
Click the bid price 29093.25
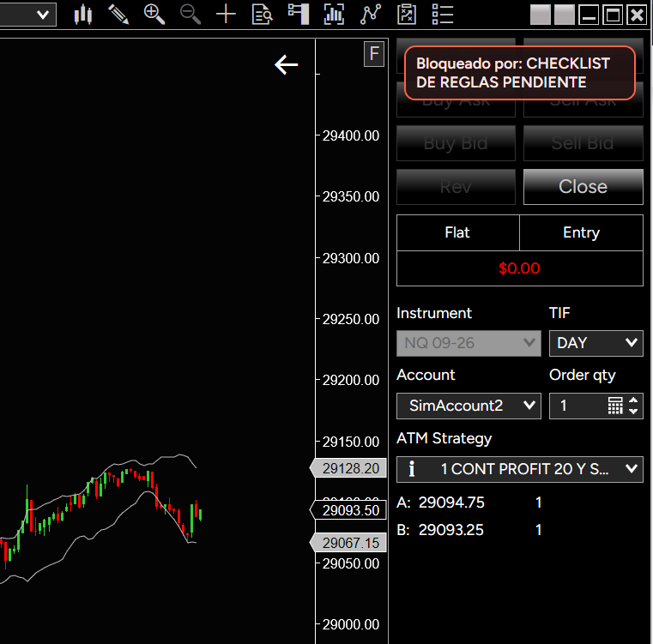pos(451,530)
